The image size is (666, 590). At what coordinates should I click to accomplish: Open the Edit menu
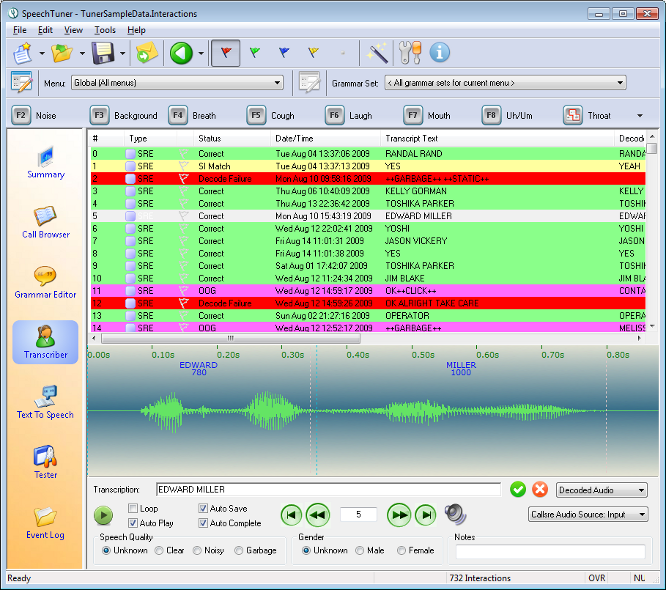coord(45,30)
